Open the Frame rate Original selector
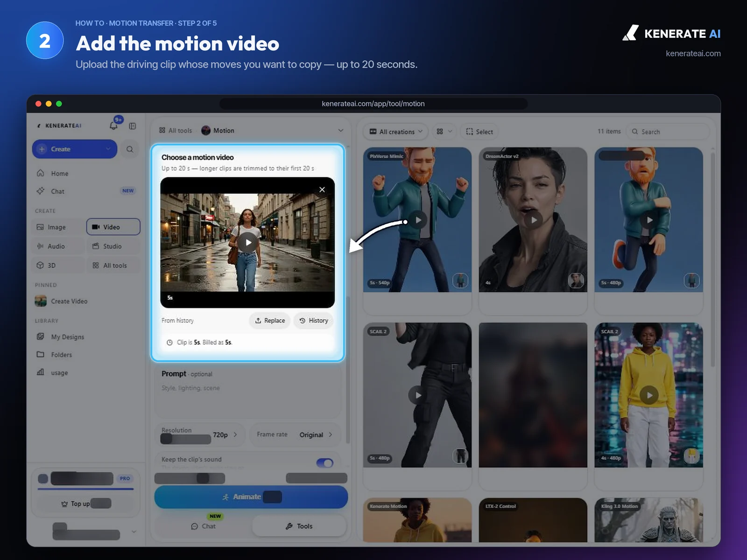The height and width of the screenshot is (560, 747). pos(296,434)
